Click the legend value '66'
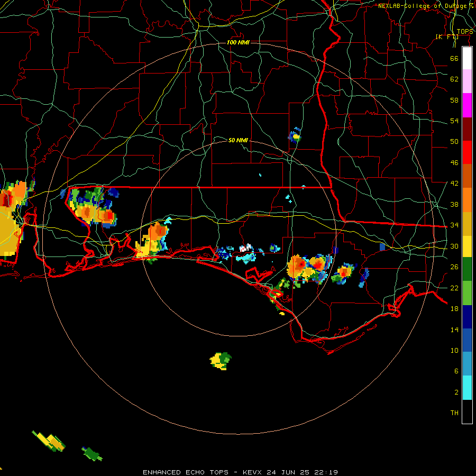476x476 pixels. 454,58
